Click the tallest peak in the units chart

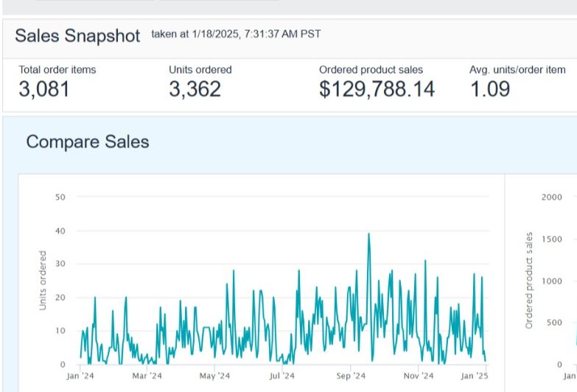click(x=368, y=234)
